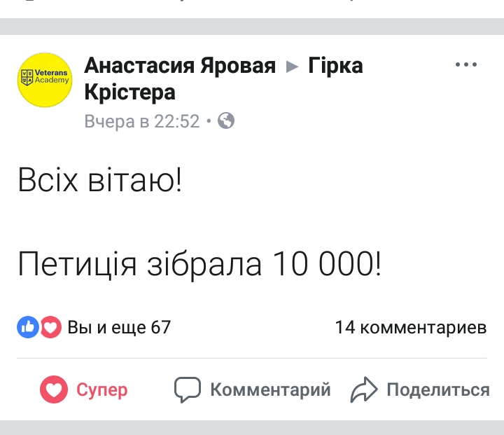Open the Veterans Academy profile picture
The image size is (504, 435).
[45, 79]
